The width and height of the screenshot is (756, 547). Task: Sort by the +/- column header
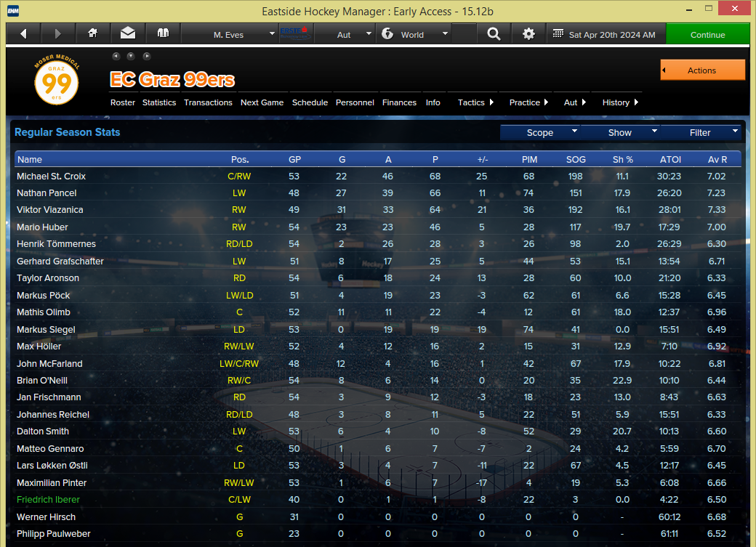coord(483,159)
